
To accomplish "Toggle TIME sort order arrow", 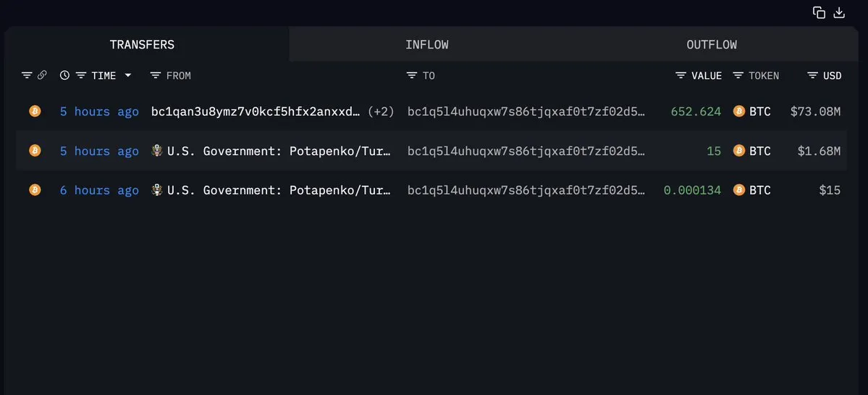I will (128, 75).
